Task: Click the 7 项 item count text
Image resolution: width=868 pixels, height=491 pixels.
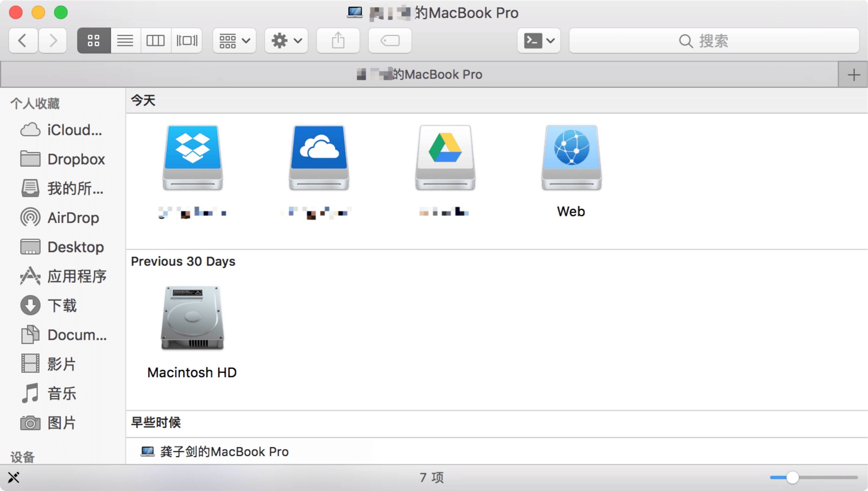Action: tap(432, 477)
